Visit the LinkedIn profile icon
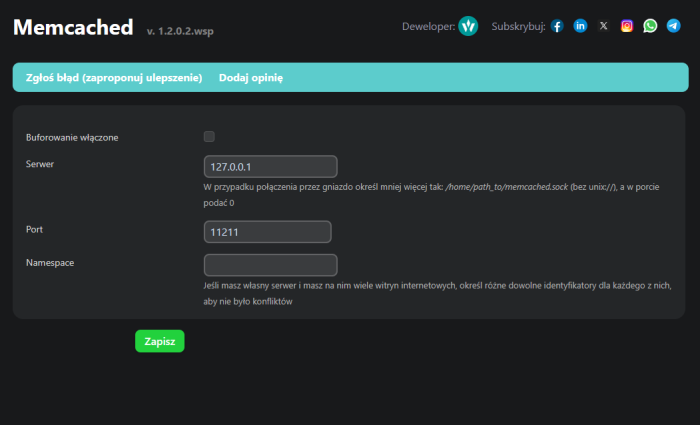Viewport: 700px width, 425px height. point(580,26)
